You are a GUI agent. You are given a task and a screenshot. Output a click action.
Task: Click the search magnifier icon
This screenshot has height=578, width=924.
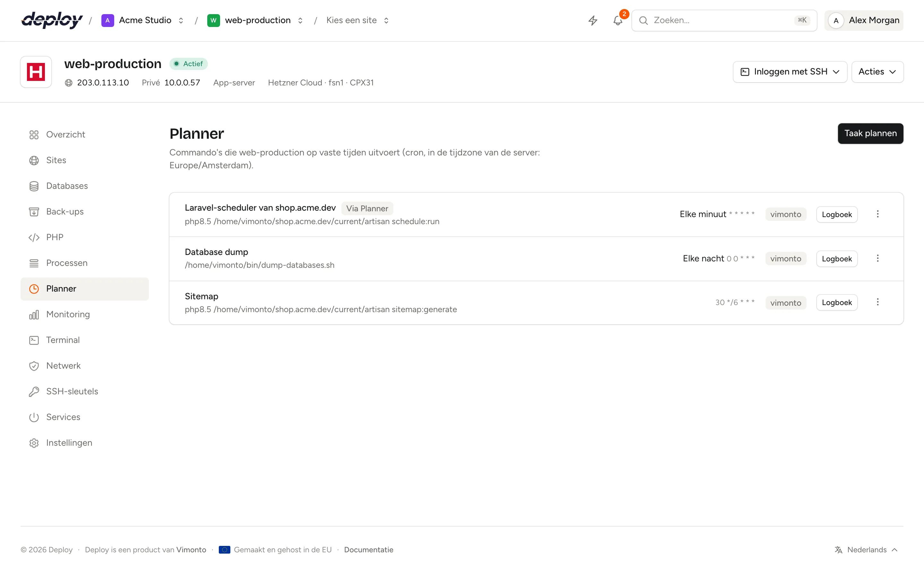point(643,20)
